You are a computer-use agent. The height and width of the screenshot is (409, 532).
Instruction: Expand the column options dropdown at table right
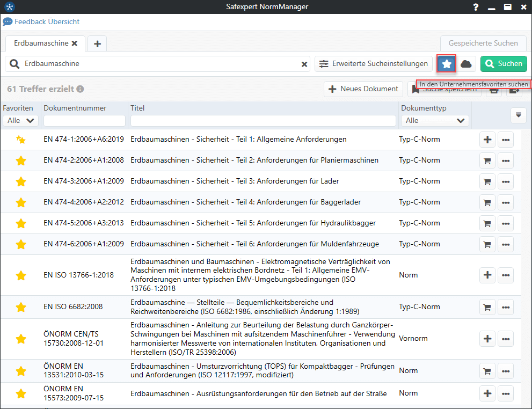coord(518,115)
